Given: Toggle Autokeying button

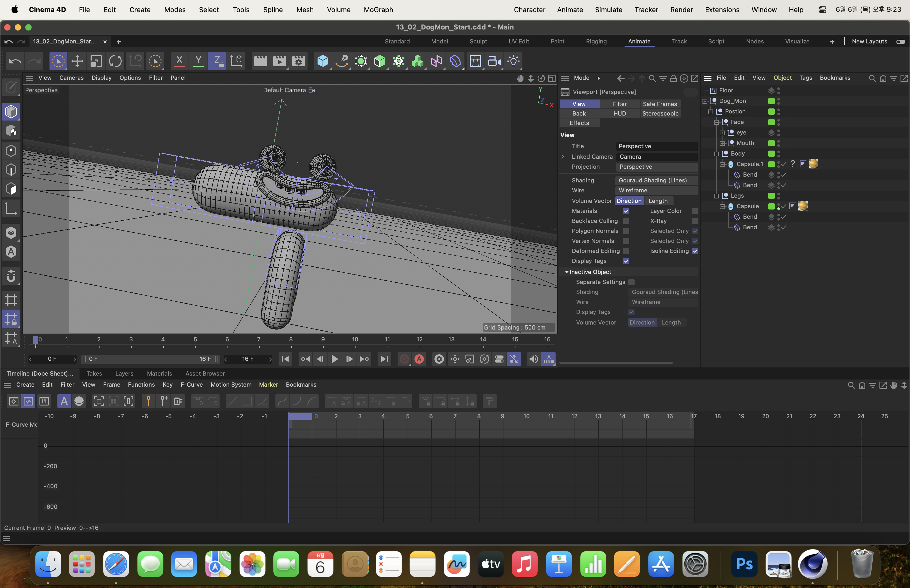Looking at the screenshot, I should tap(419, 359).
